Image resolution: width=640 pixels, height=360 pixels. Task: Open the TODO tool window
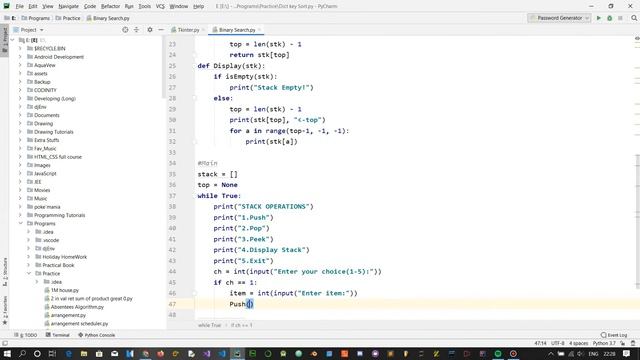(26, 335)
